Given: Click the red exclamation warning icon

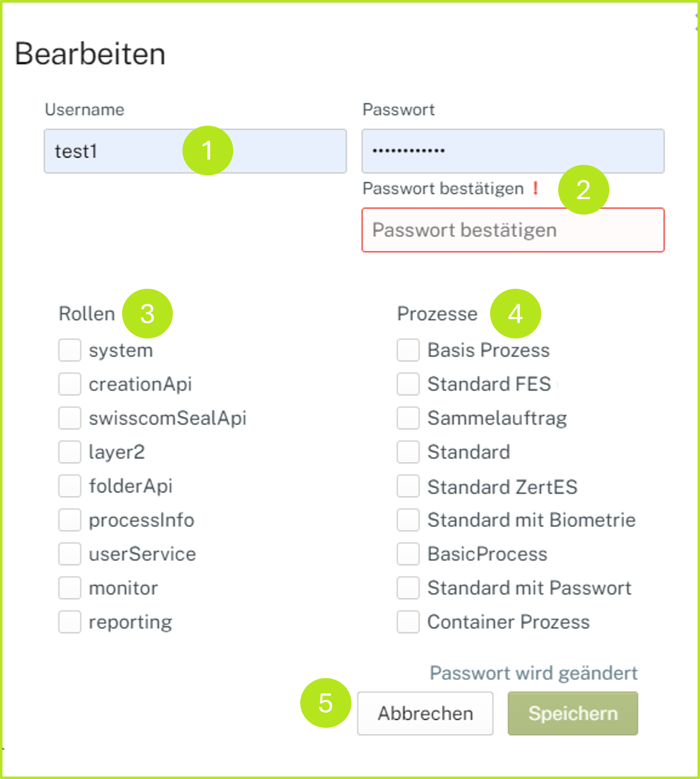Looking at the screenshot, I should click(x=535, y=188).
